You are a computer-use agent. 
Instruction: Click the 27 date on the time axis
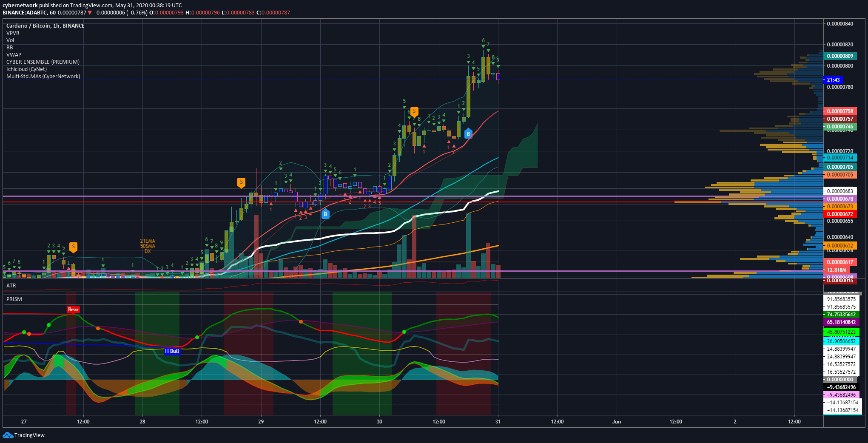click(x=24, y=421)
